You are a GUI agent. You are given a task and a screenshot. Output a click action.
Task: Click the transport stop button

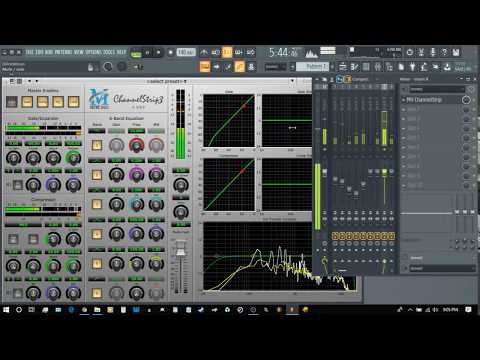click(x=158, y=52)
